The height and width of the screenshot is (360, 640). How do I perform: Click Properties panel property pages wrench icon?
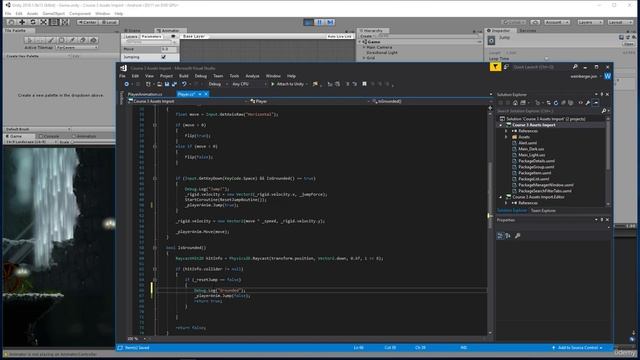point(518,236)
